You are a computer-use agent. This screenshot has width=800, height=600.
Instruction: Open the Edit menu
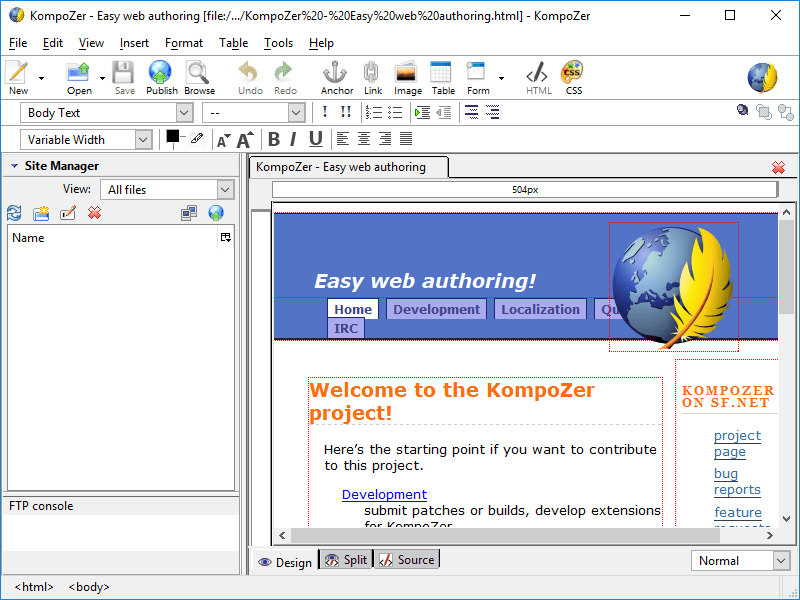click(x=53, y=43)
